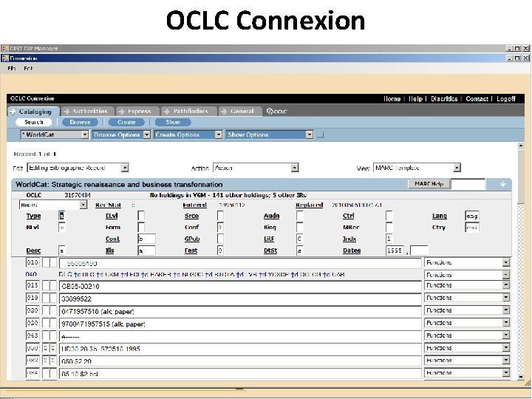
Task: Open Functions dropdown for field 015
Action: pyautogui.click(x=467, y=285)
